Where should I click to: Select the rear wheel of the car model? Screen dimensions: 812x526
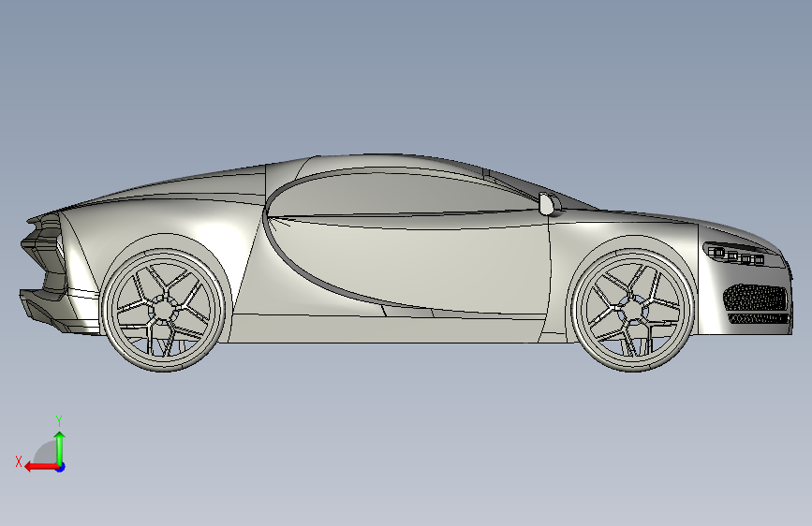[164, 310]
